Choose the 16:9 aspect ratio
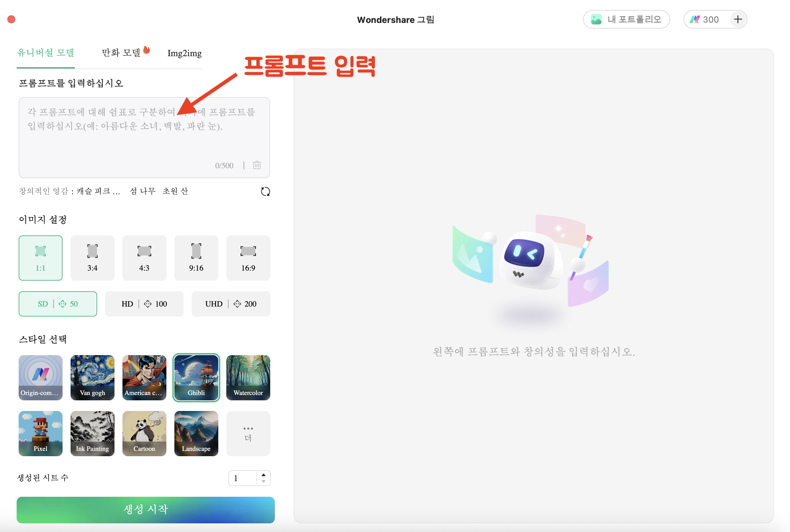Screen dimensions: 790x532 point(248,258)
